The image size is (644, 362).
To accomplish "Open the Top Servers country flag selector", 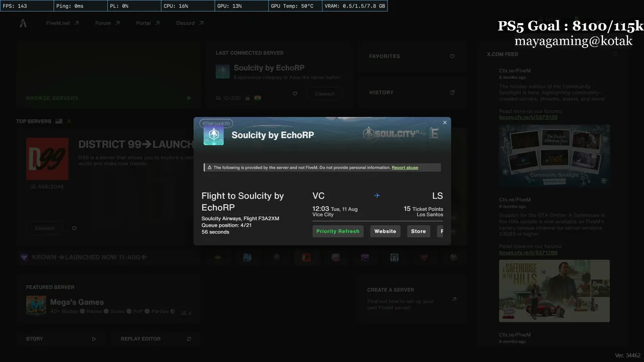I will click(59, 121).
